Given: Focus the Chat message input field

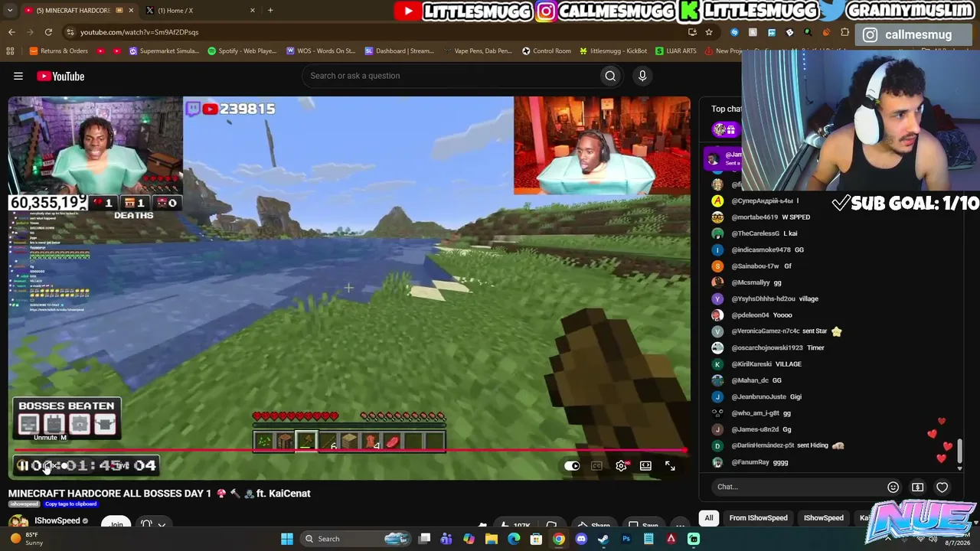Looking at the screenshot, I should click(795, 487).
